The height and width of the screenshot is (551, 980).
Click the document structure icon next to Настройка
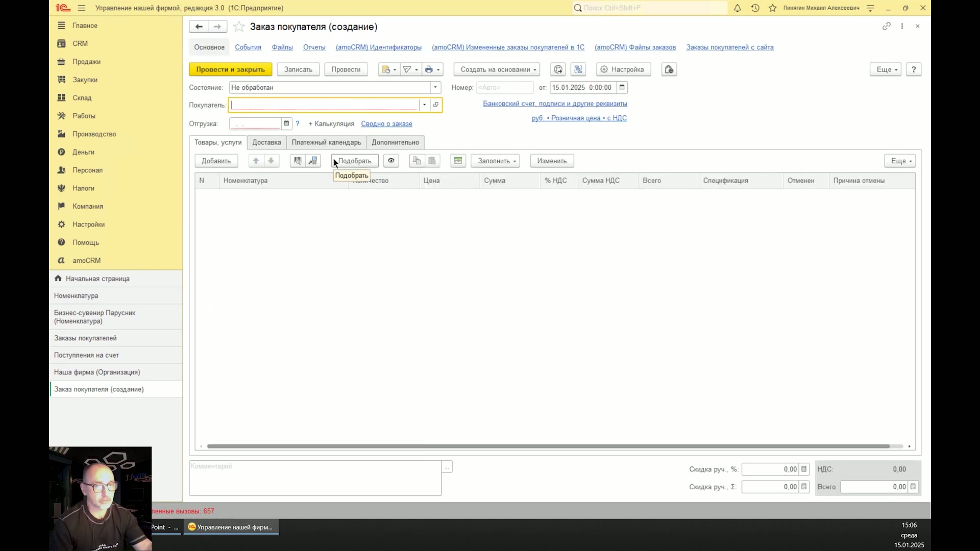tap(578, 69)
